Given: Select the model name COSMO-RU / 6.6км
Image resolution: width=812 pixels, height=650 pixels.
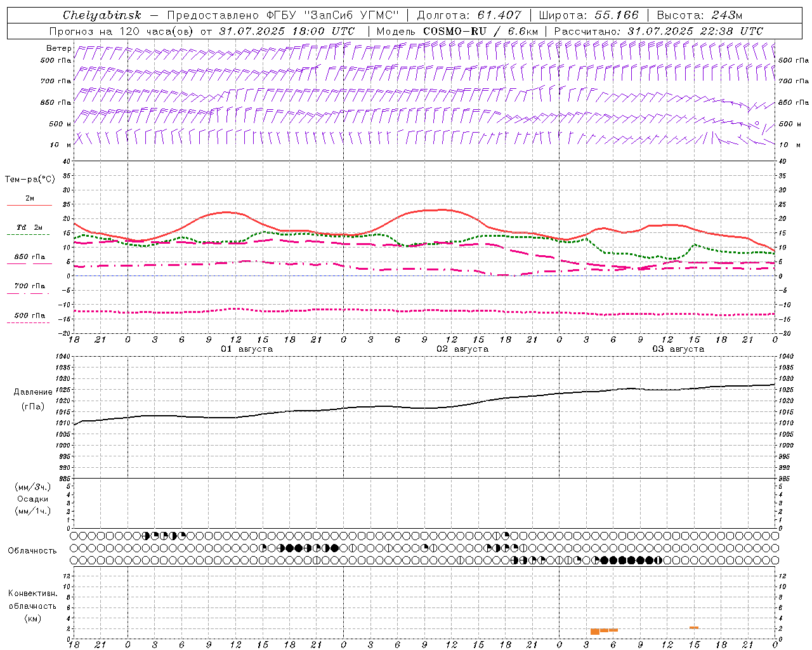Looking at the screenshot, I should point(480,31).
